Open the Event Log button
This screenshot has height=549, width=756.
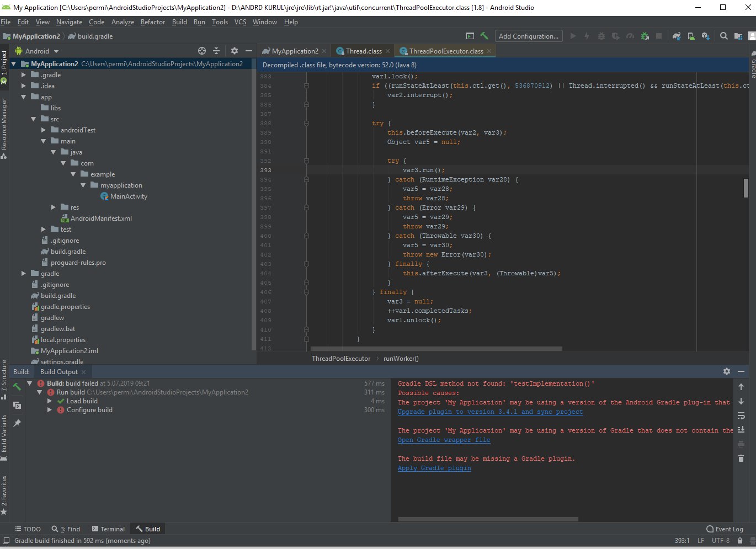pyautogui.click(x=725, y=529)
